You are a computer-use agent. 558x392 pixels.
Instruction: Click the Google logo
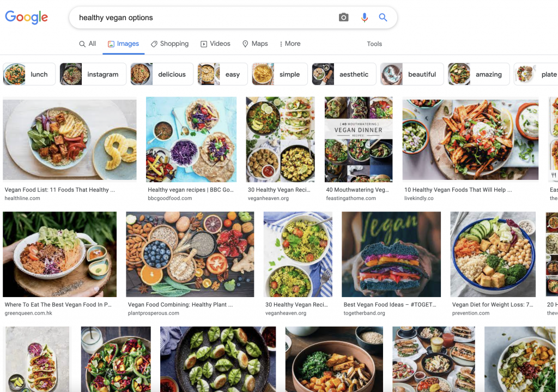pos(27,17)
